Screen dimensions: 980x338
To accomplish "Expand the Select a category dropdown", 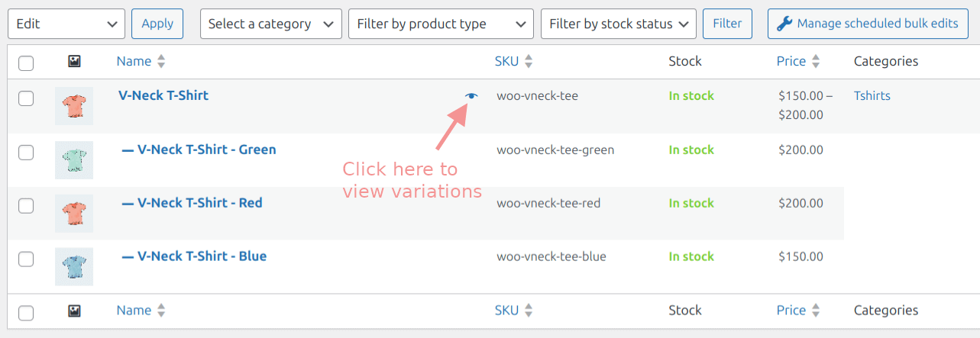I will 270,24.
